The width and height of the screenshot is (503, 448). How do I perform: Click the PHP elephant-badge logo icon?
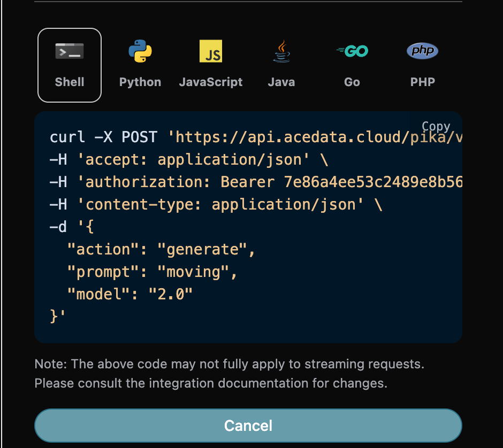(422, 51)
